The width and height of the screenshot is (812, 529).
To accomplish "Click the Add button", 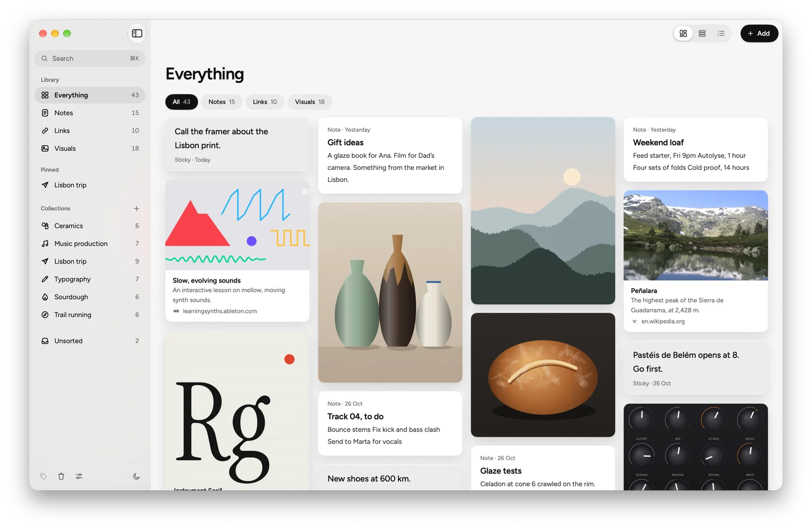I will point(759,33).
